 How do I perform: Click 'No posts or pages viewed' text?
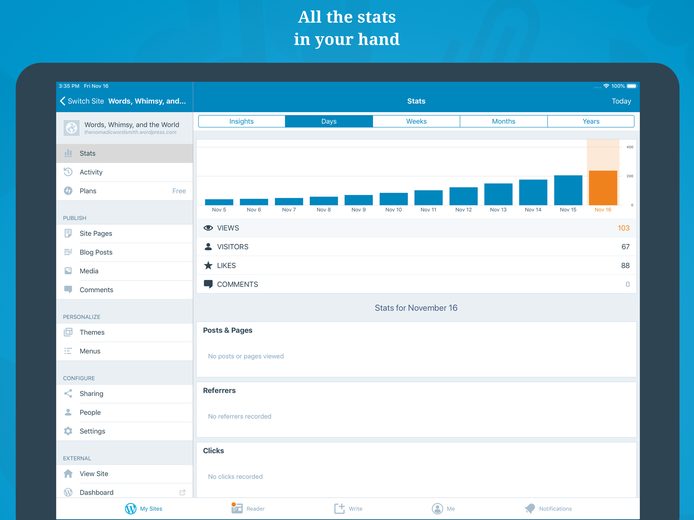click(x=246, y=356)
